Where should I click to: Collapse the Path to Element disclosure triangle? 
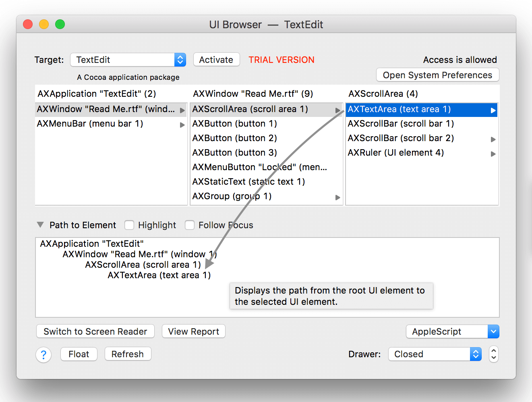tap(40, 225)
